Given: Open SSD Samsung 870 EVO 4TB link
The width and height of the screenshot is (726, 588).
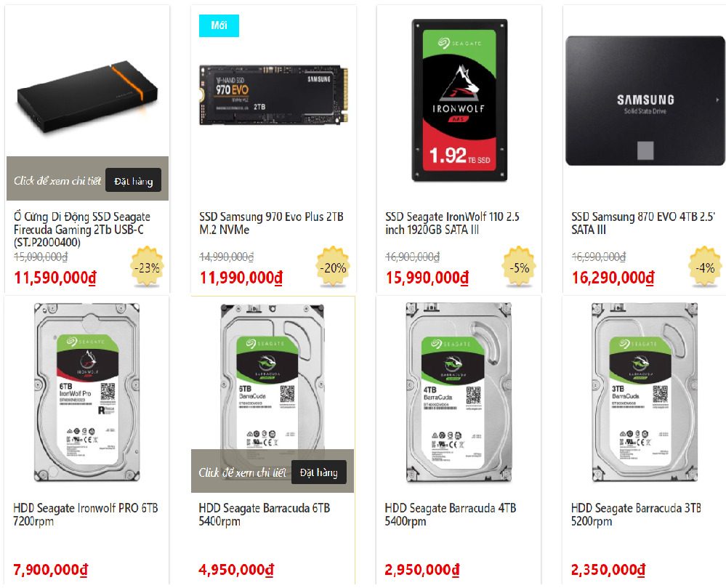Looking at the screenshot, I should (x=642, y=223).
